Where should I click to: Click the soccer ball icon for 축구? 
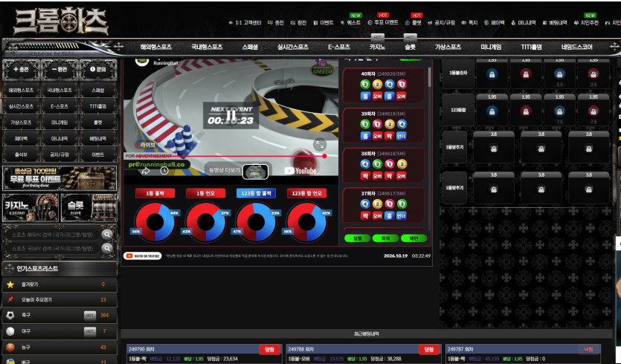pyautogui.click(x=10, y=315)
